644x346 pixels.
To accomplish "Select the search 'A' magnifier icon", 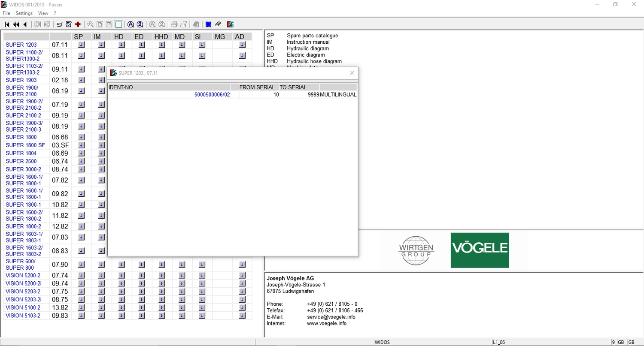I will (131, 24).
